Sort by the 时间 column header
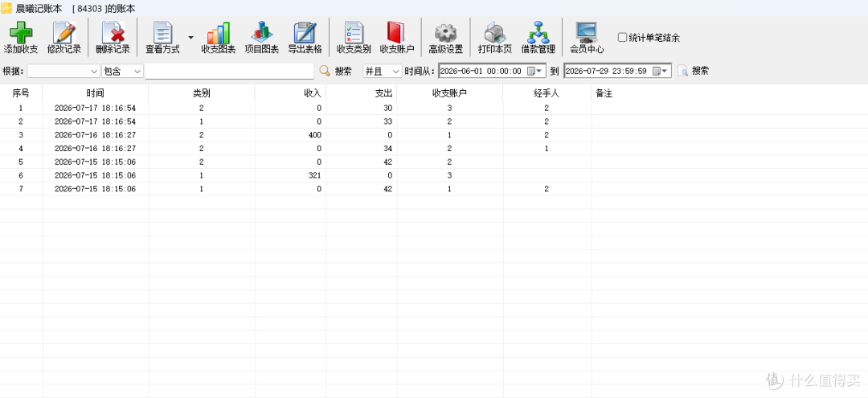The image size is (868, 398). [95, 93]
